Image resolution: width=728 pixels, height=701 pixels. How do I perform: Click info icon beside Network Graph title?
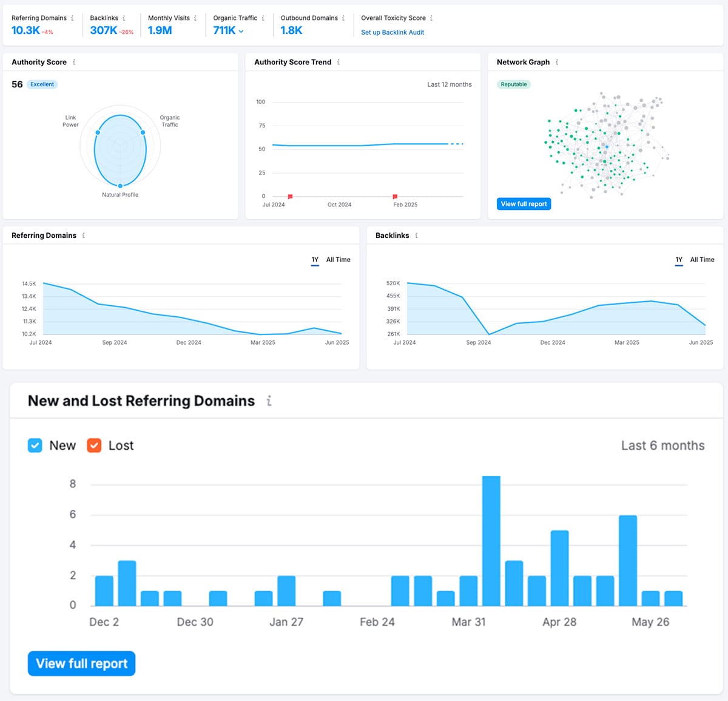[x=557, y=62]
